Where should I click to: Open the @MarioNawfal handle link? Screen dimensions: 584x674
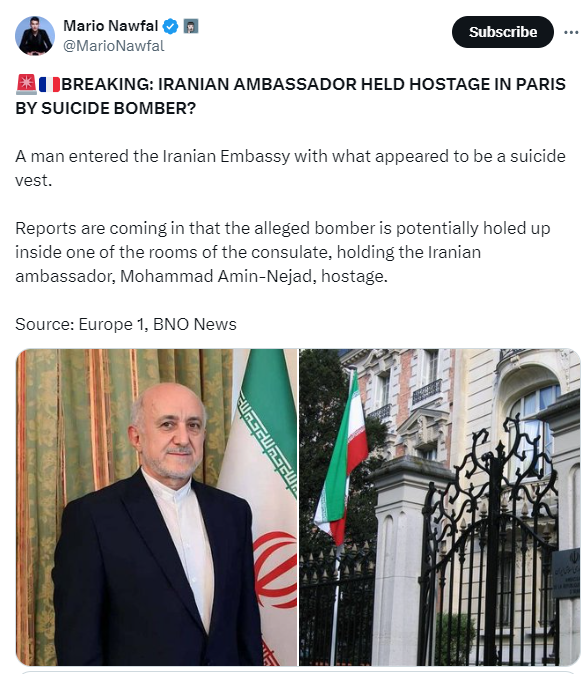point(114,46)
